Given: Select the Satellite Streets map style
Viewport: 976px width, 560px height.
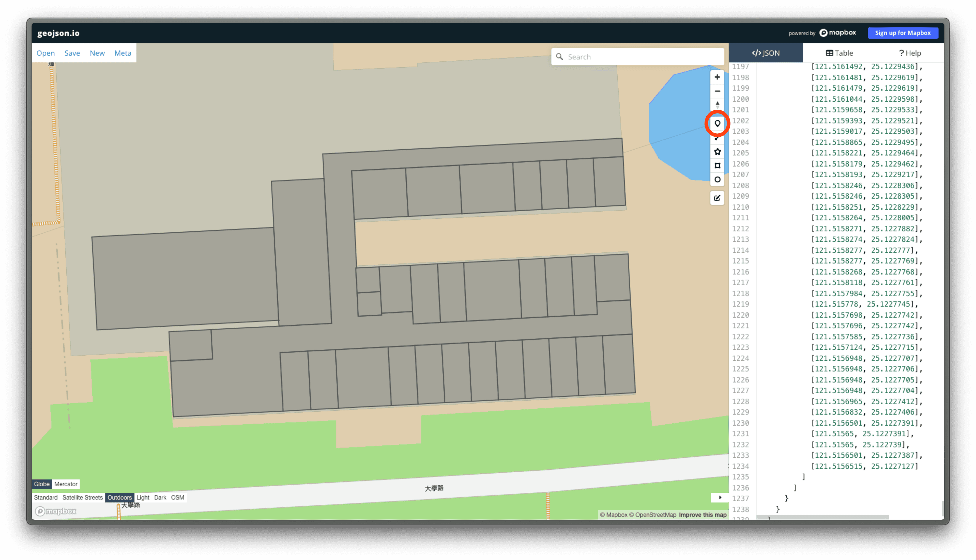Looking at the screenshot, I should [x=82, y=497].
